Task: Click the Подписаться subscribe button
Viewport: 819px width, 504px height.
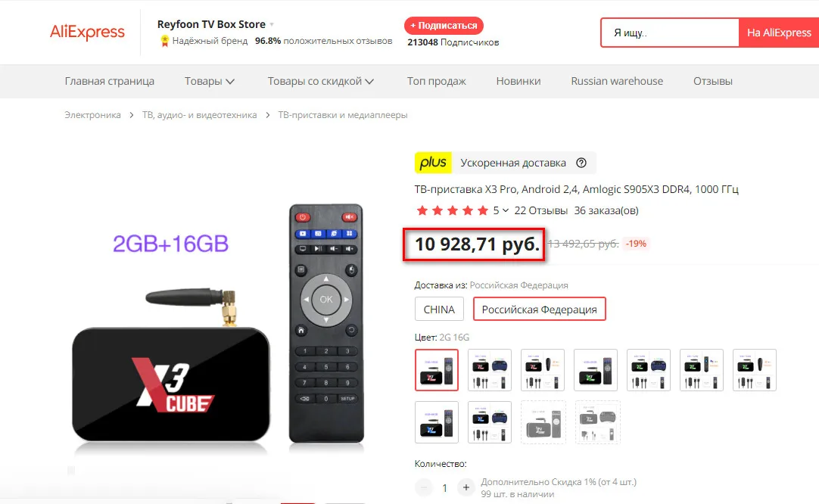Action: [444, 26]
